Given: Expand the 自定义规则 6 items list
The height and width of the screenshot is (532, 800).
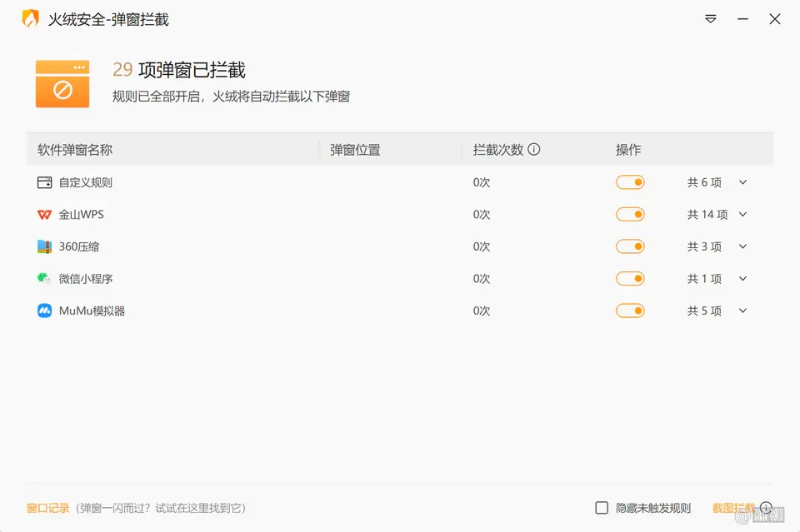Looking at the screenshot, I should 742,182.
